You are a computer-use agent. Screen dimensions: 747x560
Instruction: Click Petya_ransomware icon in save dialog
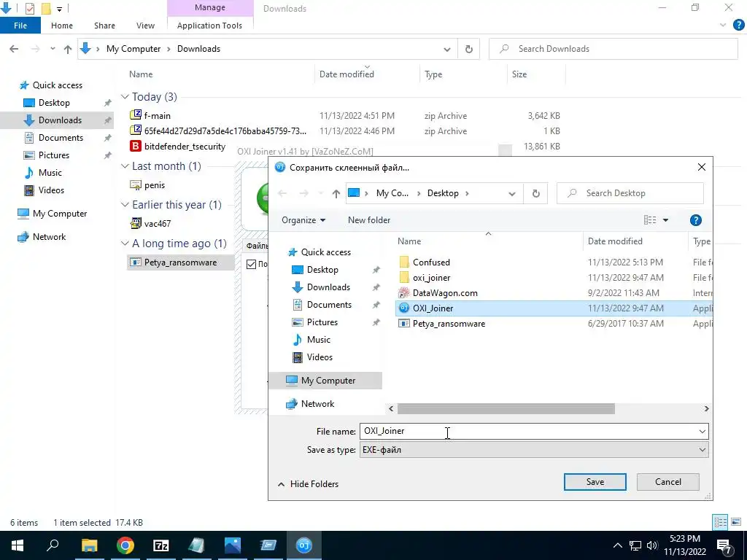pyautogui.click(x=404, y=323)
